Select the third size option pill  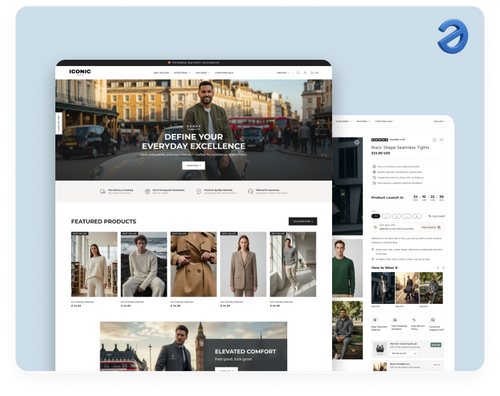[x=396, y=216]
